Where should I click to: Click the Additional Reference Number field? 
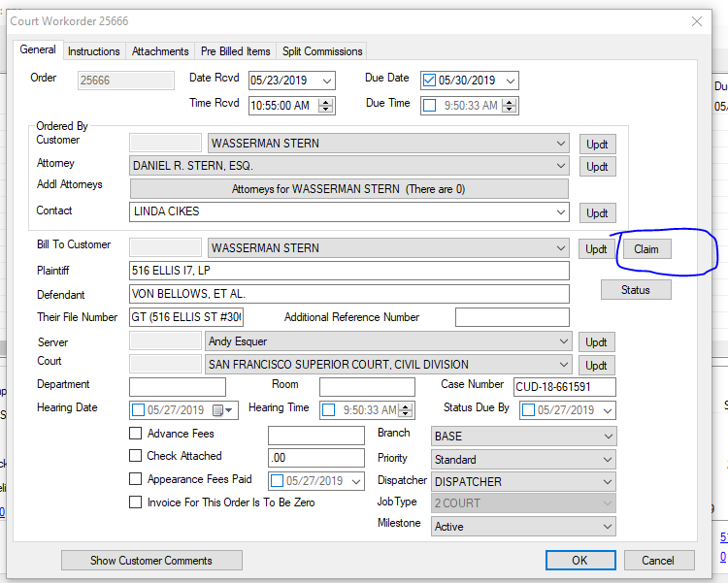513,317
